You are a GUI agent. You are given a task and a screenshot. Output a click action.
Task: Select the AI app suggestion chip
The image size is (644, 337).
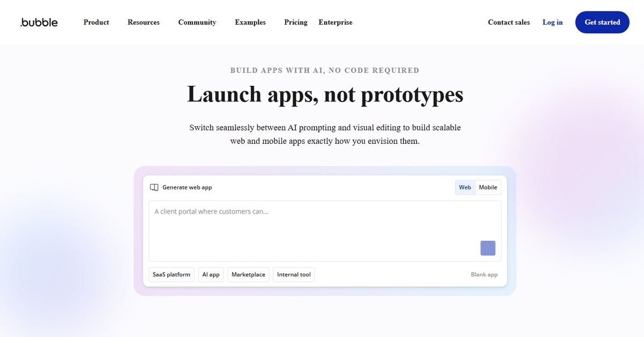211,275
